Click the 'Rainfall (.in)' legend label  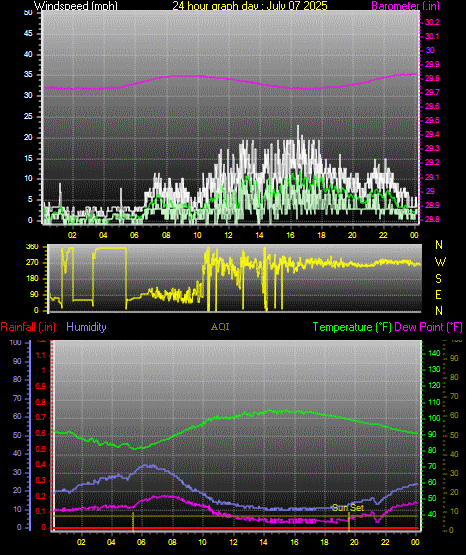(28, 327)
